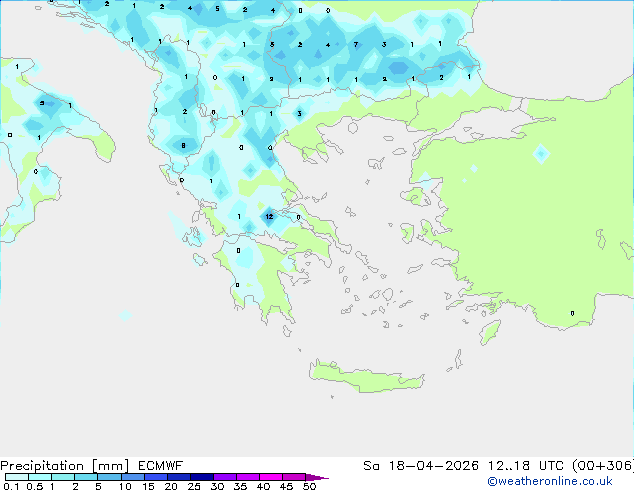This screenshot has height=490, width=634.
Task: Select the 0.5–1 mm legend color swatch
Action: pos(40,477)
